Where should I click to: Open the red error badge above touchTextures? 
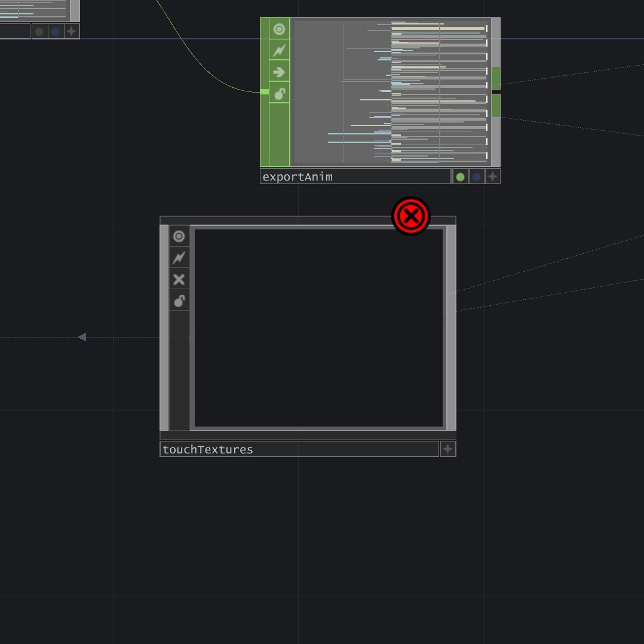(x=410, y=216)
